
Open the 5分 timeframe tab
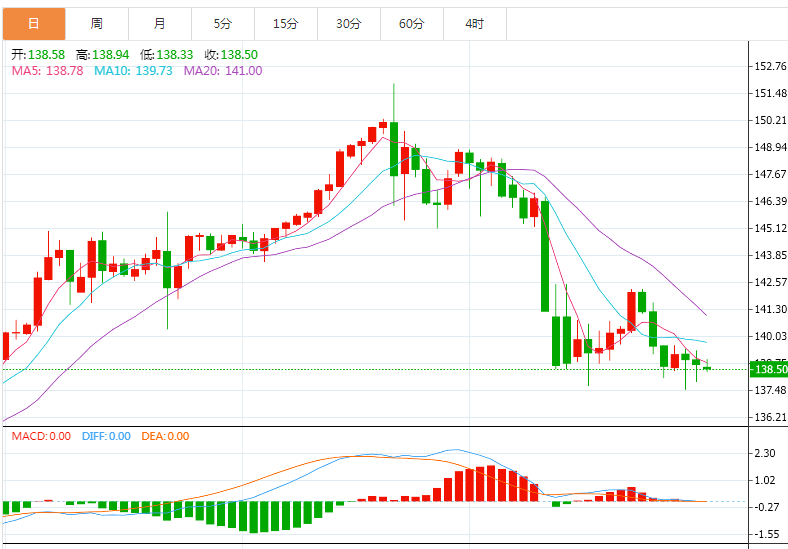point(223,24)
